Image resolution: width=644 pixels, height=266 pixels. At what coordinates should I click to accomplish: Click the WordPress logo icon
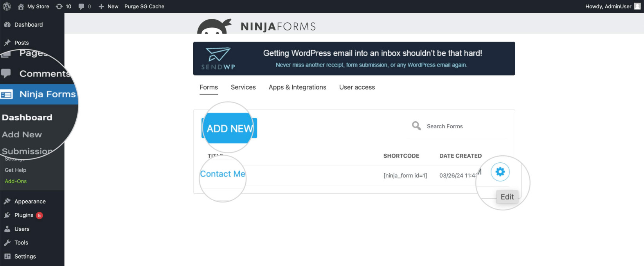tap(7, 6)
